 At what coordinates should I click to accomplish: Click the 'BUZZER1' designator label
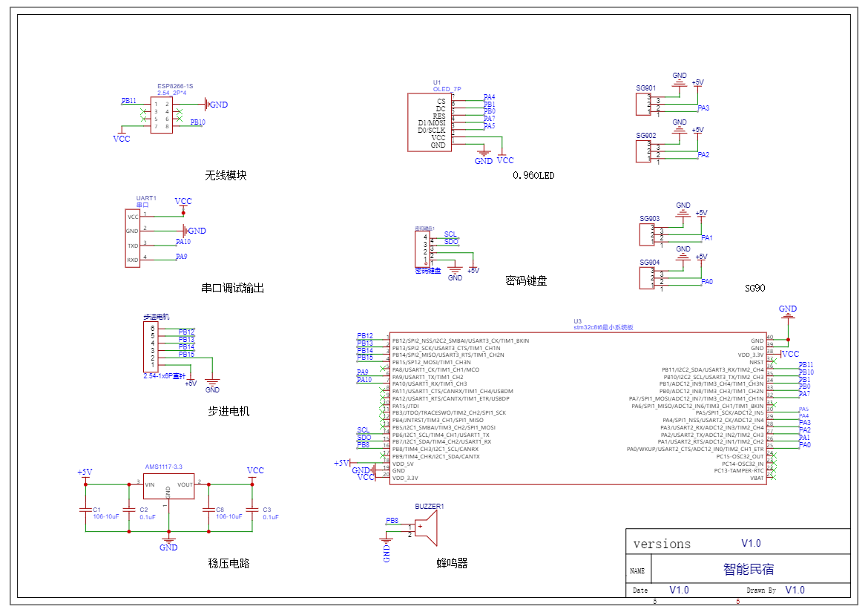click(430, 507)
